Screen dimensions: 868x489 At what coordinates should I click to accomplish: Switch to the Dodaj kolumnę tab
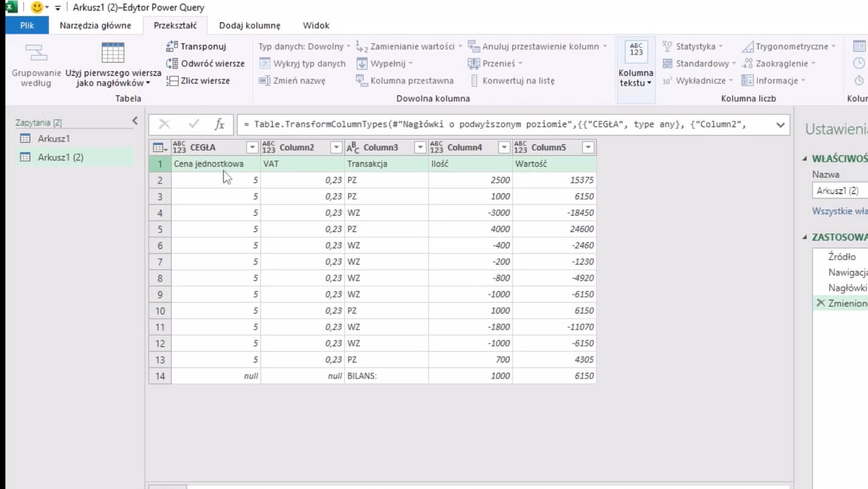250,26
